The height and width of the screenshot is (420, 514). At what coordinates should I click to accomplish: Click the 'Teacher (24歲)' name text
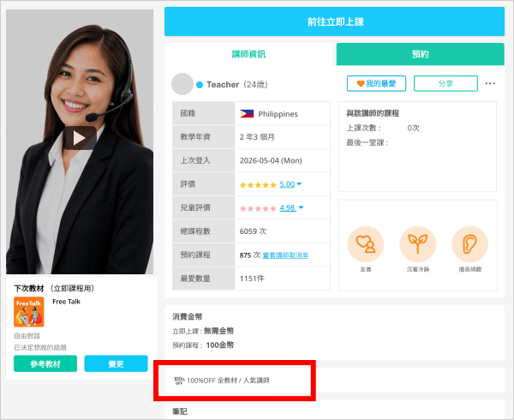click(x=237, y=85)
